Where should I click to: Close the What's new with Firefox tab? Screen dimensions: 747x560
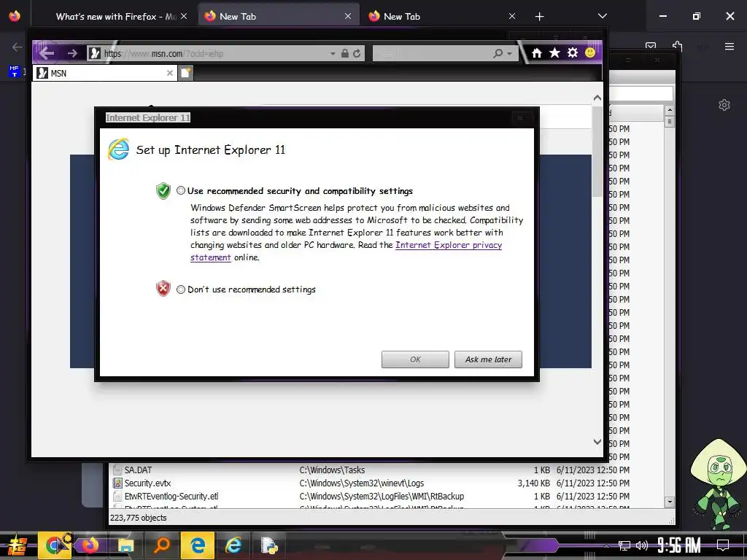(x=184, y=17)
